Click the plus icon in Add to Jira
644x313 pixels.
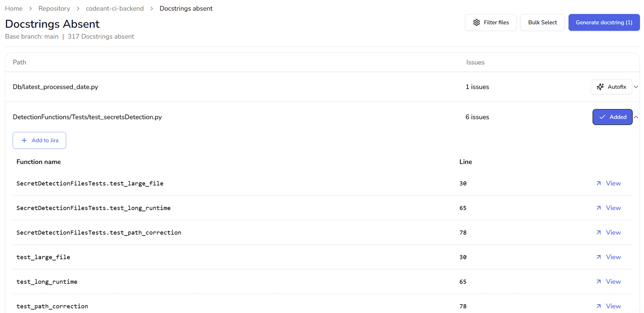(24, 140)
